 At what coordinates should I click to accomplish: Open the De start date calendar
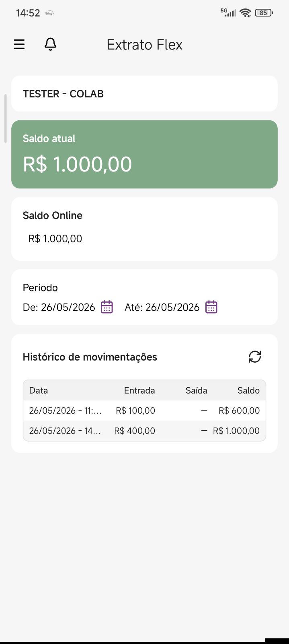coord(107,307)
